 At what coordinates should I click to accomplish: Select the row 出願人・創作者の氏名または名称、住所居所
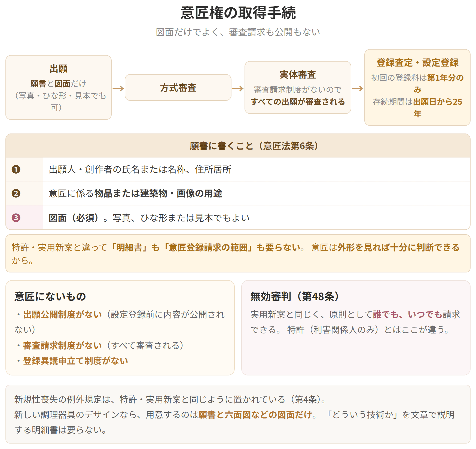pyautogui.click(x=238, y=169)
